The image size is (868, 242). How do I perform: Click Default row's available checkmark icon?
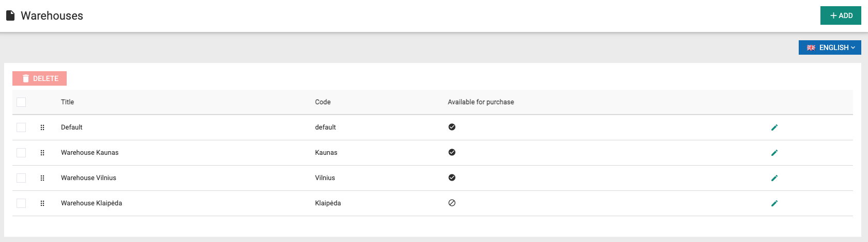452,127
